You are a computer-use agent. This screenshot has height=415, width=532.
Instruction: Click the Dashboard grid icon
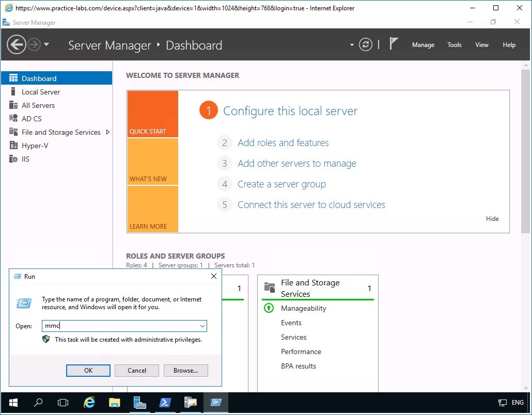13,78
